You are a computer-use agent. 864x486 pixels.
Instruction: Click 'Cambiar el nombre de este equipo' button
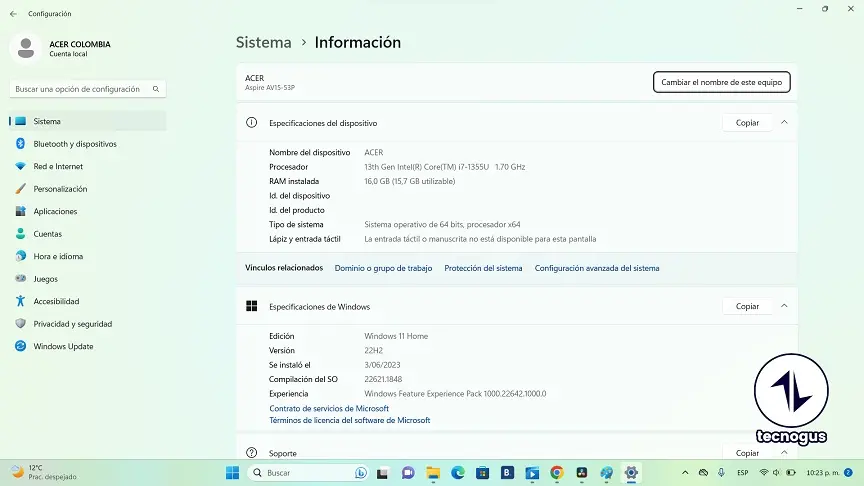pyautogui.click(x=721, y=82)
